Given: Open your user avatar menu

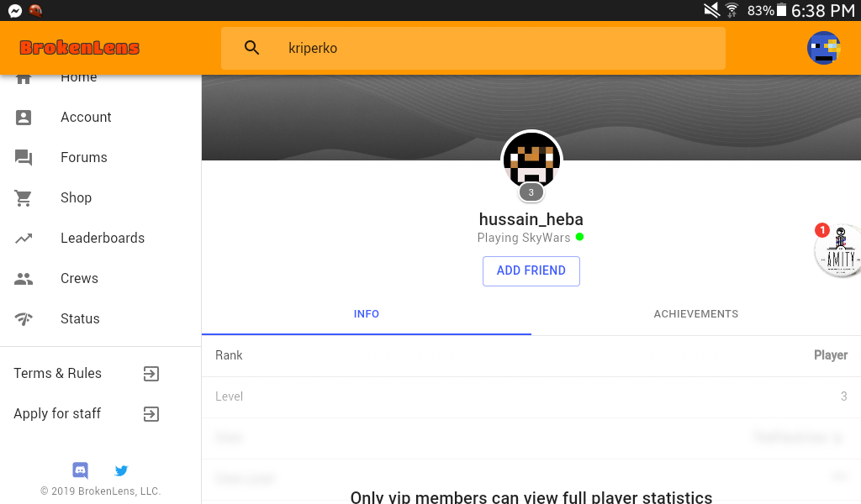Looking at the screenshot, I should tap(824, 48).
